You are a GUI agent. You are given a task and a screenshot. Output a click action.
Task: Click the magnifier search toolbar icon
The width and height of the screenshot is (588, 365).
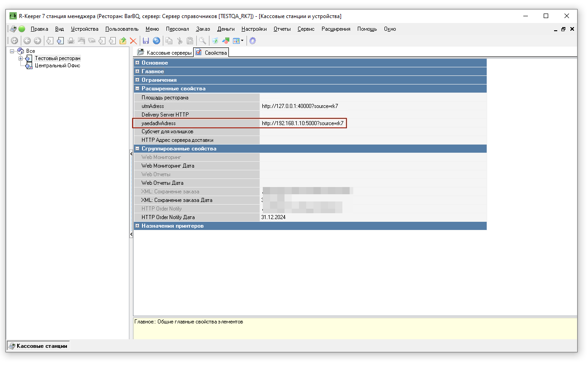[x=203, y=41]
